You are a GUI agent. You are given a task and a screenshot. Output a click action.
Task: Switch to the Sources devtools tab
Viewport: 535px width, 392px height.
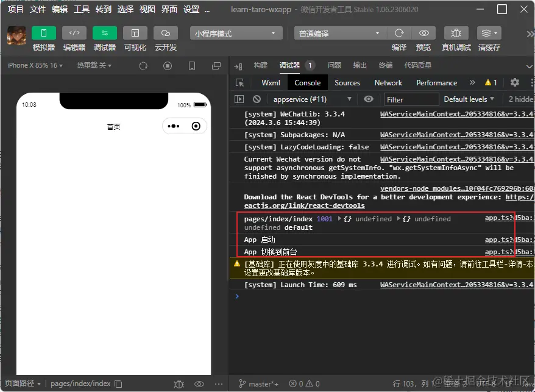pyautogui.click(x=347, y=83)
